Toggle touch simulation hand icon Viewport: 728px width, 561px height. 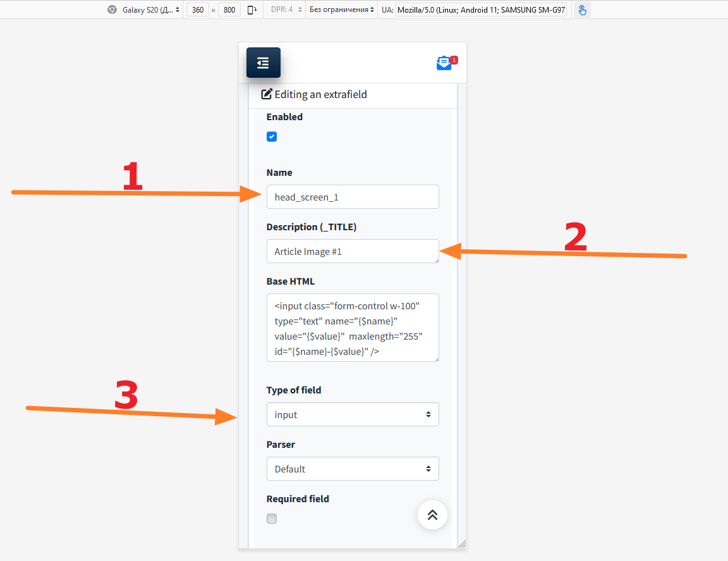coord(582,9)
